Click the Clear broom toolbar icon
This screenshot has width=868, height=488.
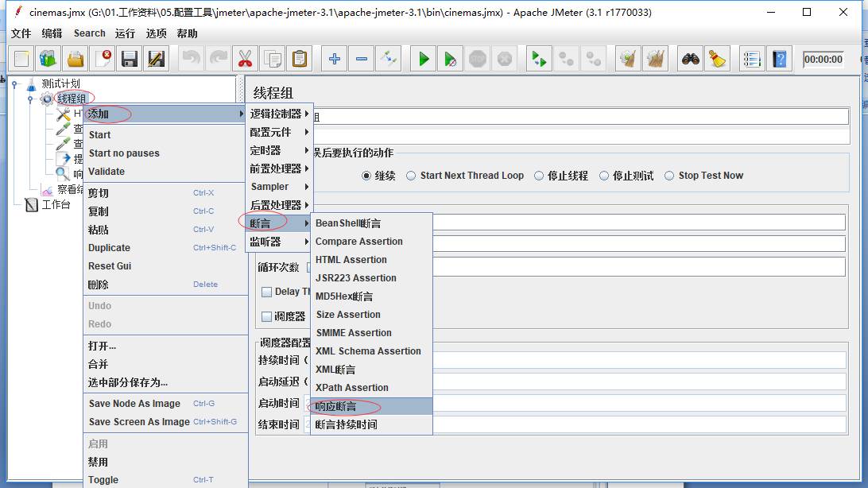coord(628,59)
